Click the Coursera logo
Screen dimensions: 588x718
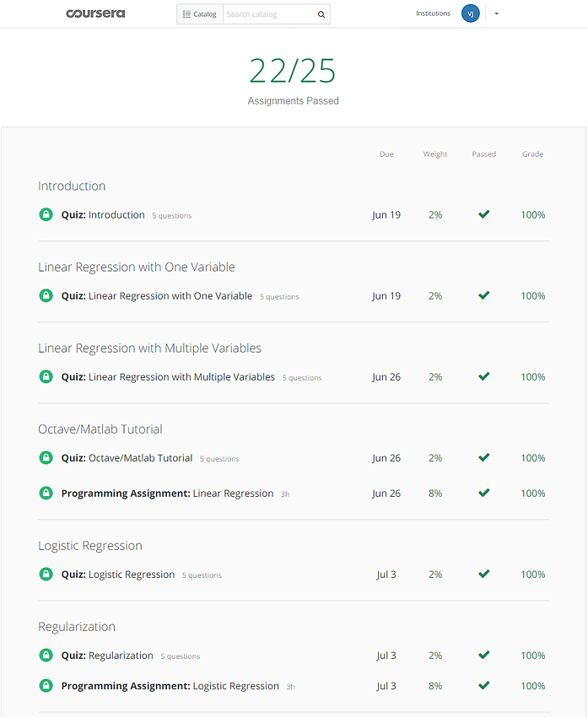tap(95, 13)
